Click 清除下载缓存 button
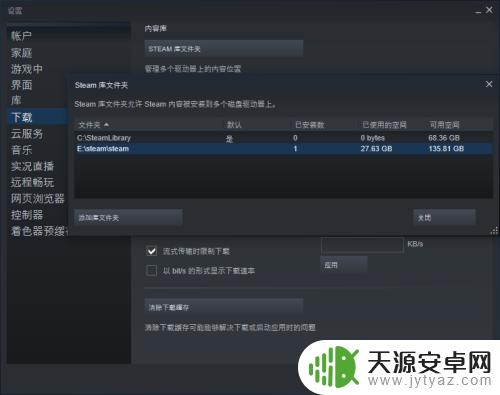 pos(224,307)
